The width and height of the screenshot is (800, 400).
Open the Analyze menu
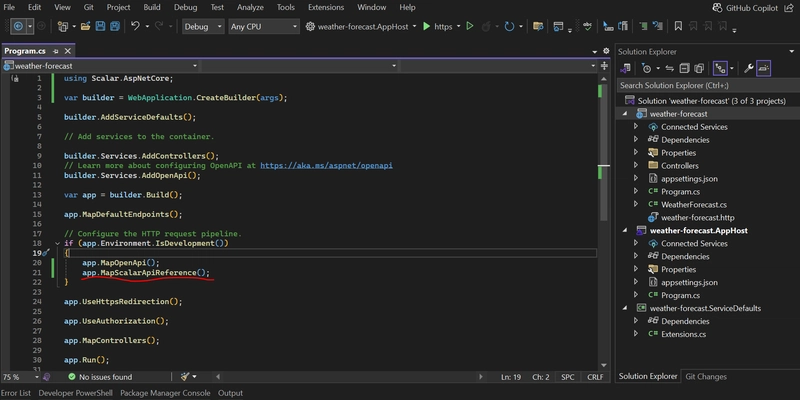[251, 7]
